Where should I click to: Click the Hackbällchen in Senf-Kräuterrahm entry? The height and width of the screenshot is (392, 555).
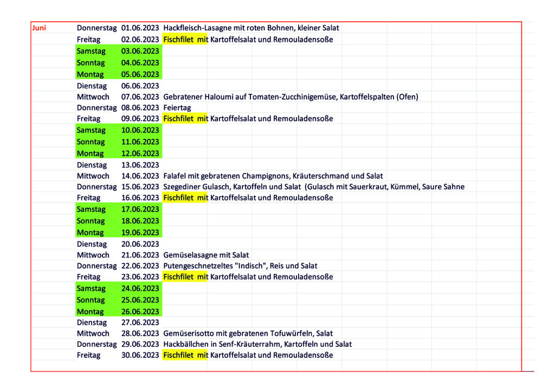(257, 344)
